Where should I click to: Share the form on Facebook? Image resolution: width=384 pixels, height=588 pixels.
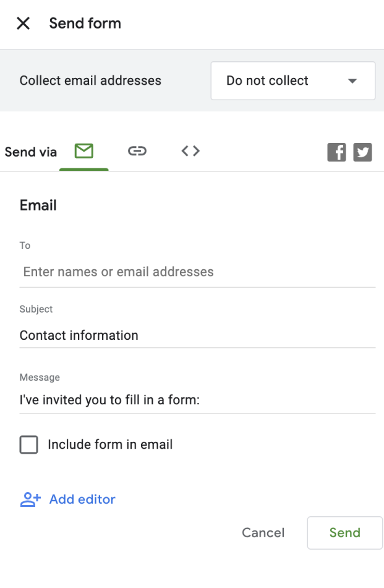coord(336,152)
